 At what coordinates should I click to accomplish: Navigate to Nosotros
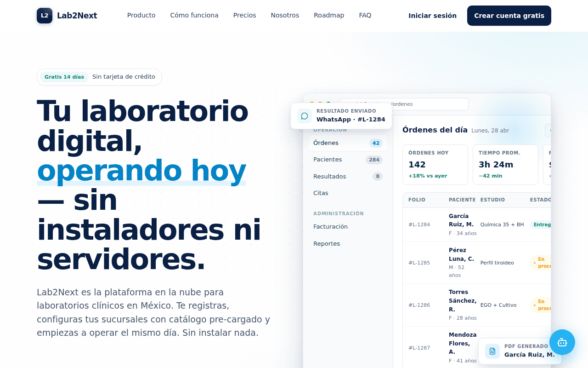pyautogui.click(x=285, y=15)
